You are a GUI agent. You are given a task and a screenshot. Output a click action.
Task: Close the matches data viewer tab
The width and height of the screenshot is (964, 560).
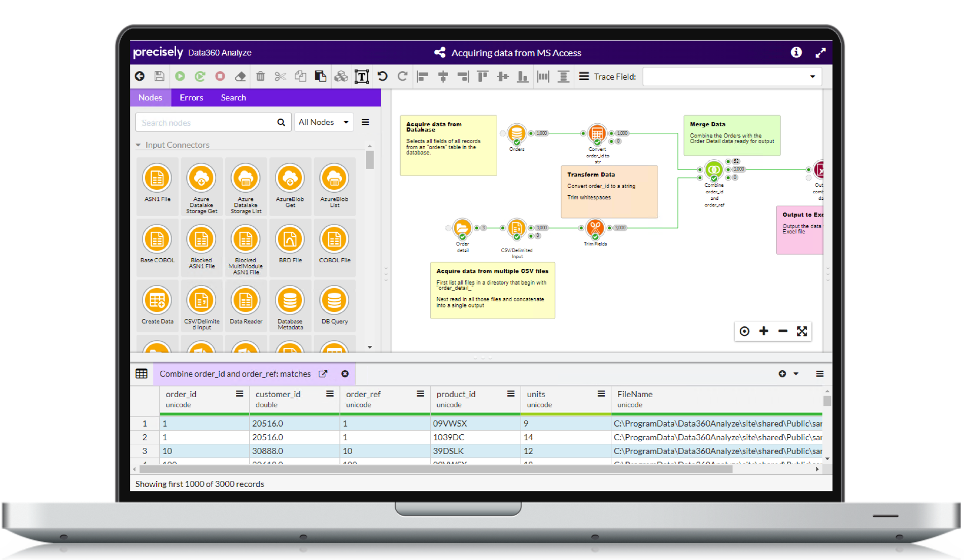pyautogui.click(x=345, y=374)
